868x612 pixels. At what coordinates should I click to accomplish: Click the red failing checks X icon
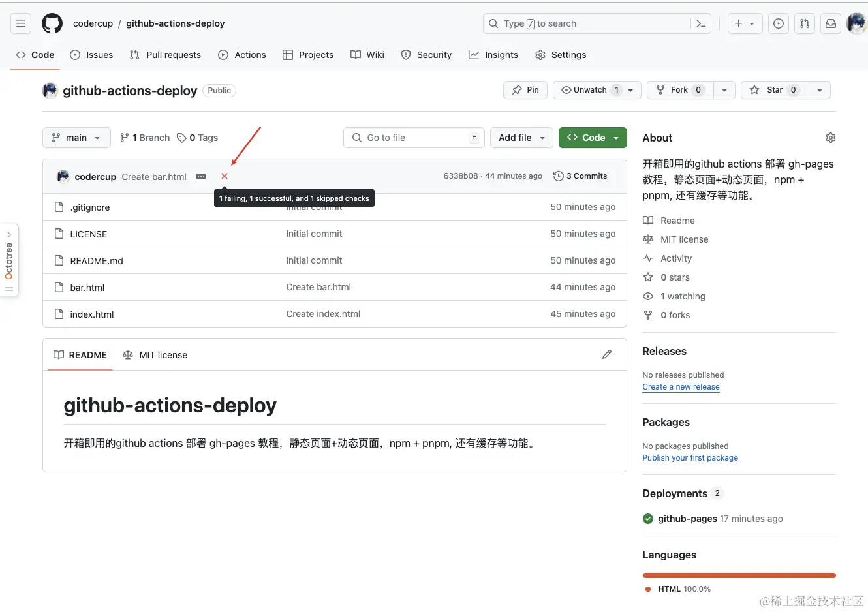[225, 176]
